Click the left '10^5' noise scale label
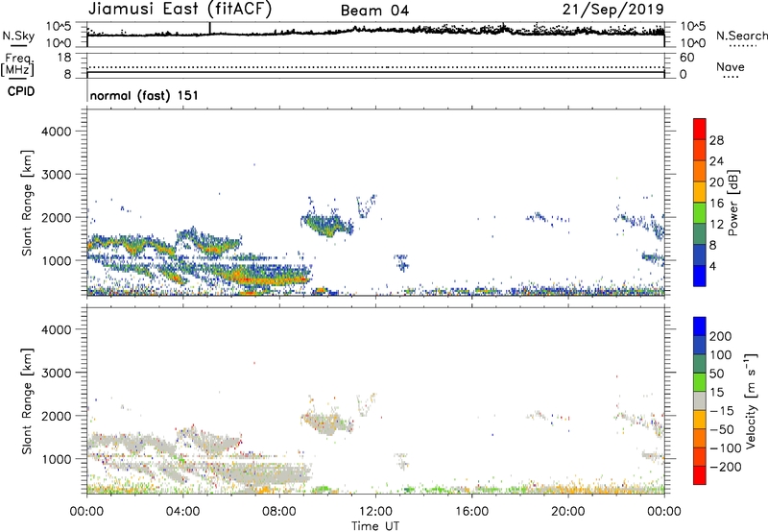This screenshot has height=532, width=768. pyautogui.click(x=59, y=27)
